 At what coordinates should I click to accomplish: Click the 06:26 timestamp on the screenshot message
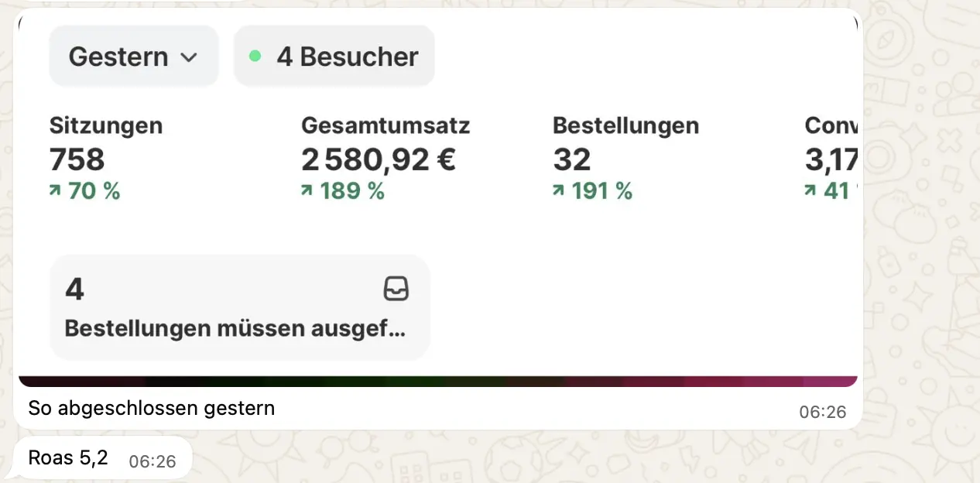822,412
